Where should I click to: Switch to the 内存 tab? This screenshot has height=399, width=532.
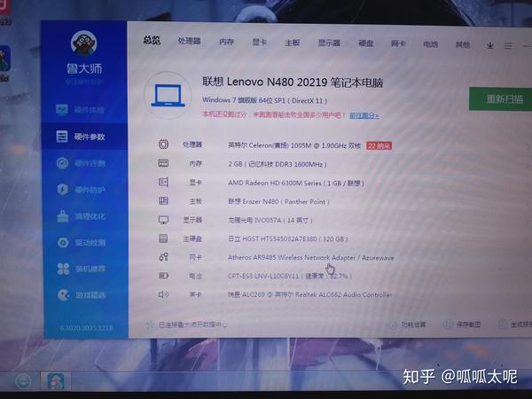pyautogui.click(x=227, y=42)
